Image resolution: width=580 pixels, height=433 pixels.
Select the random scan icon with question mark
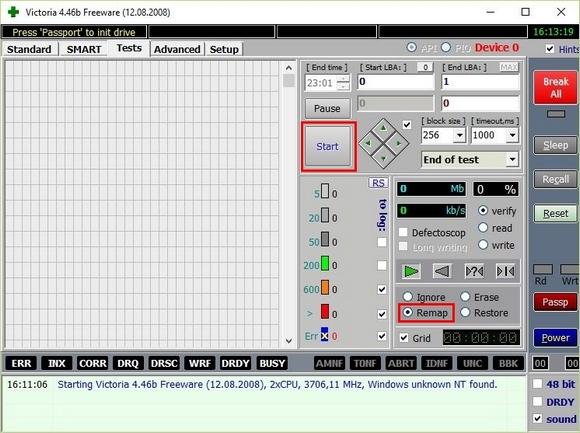pyautogui.click(x=474, y=271)
